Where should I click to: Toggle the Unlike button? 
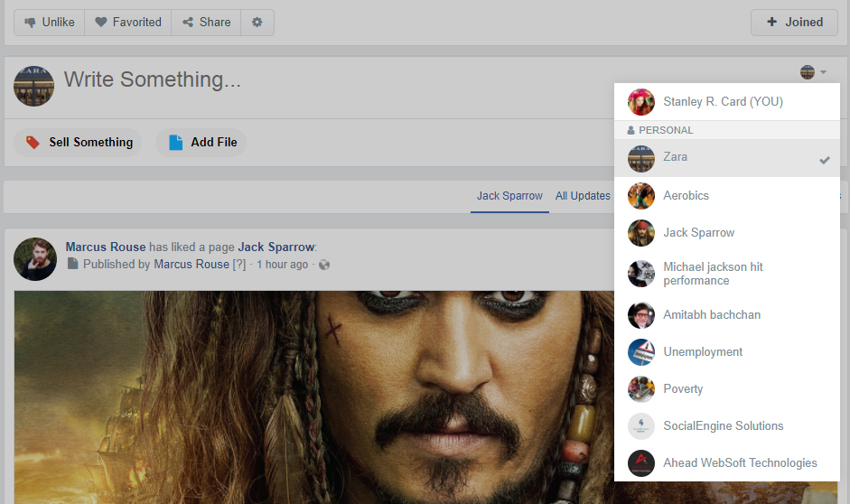[x=50, y=23]
